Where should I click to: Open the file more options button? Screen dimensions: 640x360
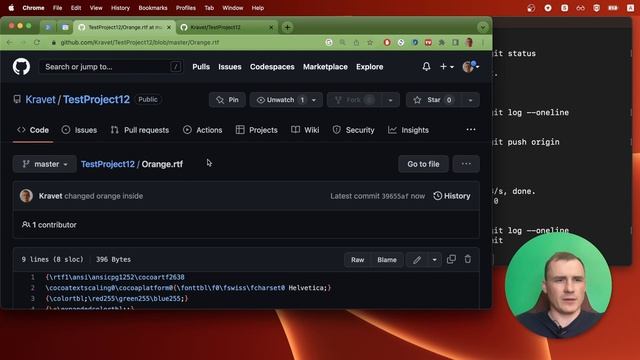[466, 164]
